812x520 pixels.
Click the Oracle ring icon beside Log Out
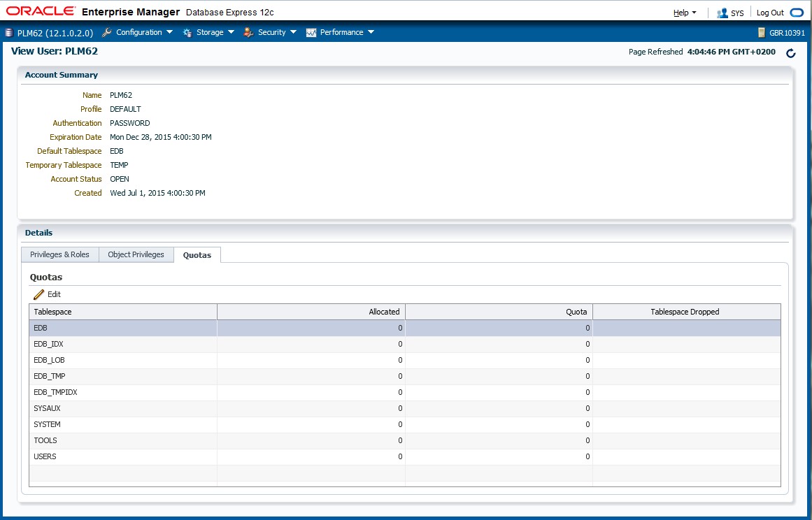click(x=797, y=13)
